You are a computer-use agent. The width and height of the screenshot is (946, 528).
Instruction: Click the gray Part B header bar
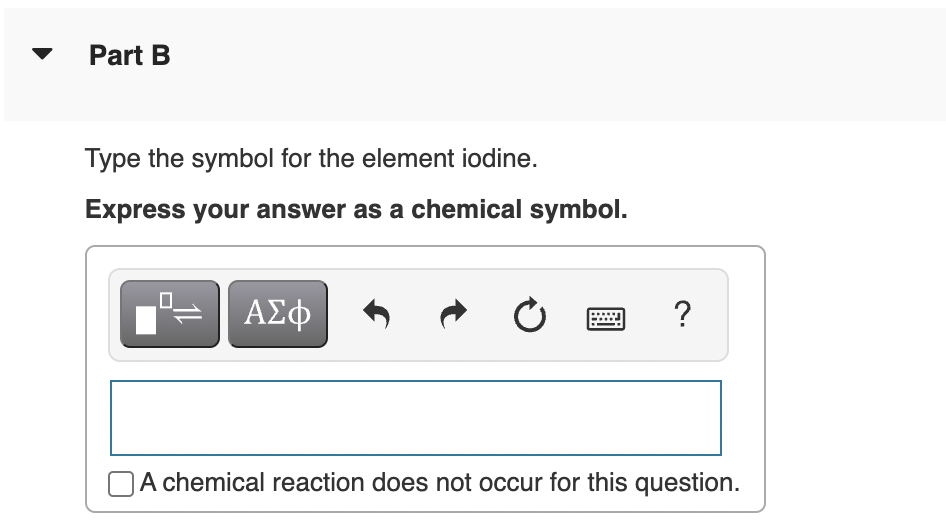coord(474,64)
